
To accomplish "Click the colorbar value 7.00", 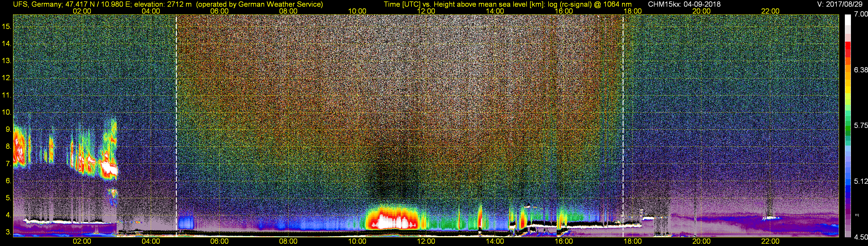I will 860,14.
